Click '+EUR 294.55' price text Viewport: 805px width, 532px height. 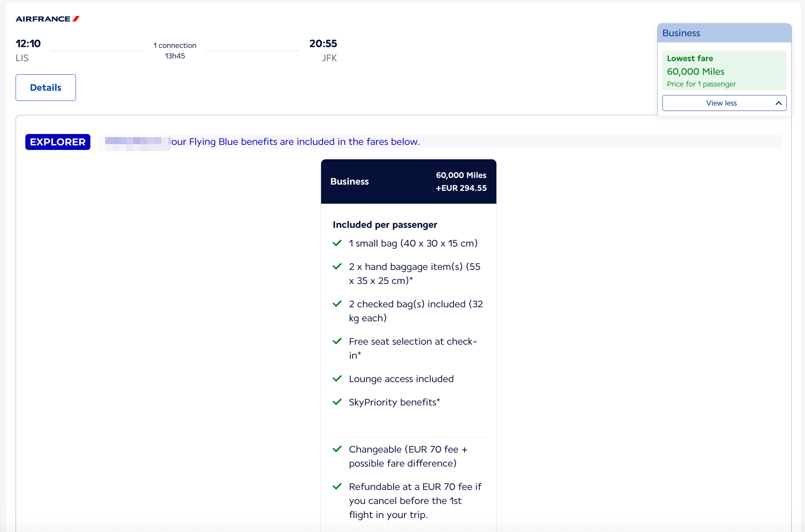point(461,188)
